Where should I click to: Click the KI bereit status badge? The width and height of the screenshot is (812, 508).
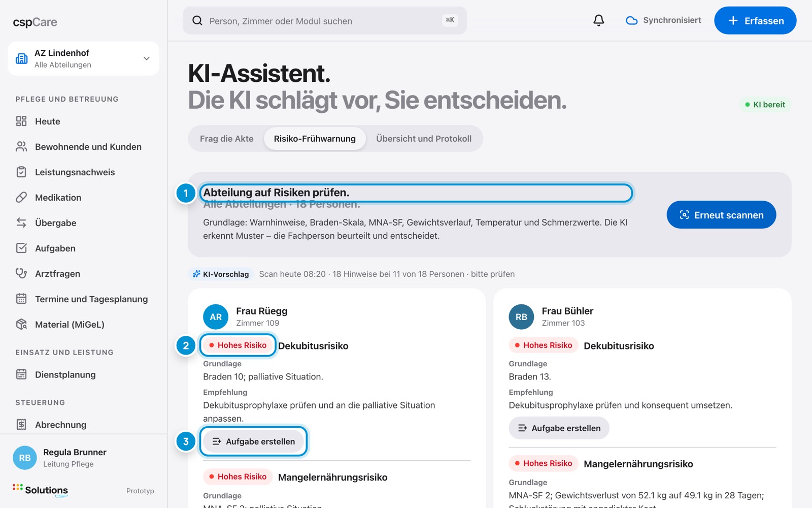[765, 104]
